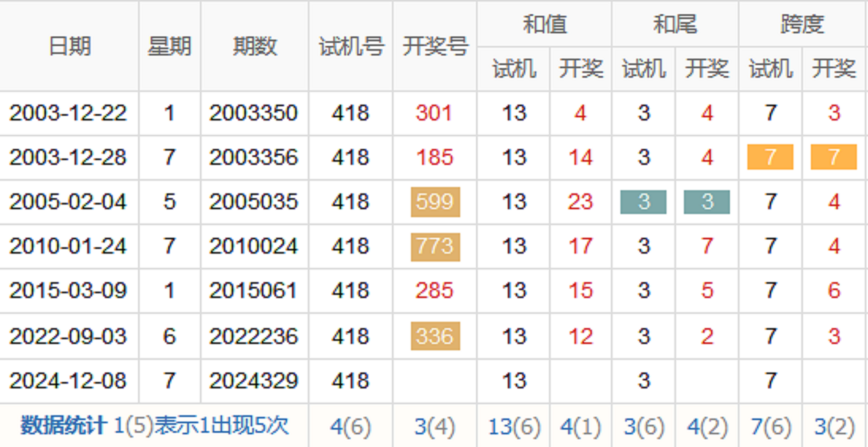Click the orange 7 under 跨度 开奖
Viewport: 868px width, 447px height.
[x=833, y=157]
